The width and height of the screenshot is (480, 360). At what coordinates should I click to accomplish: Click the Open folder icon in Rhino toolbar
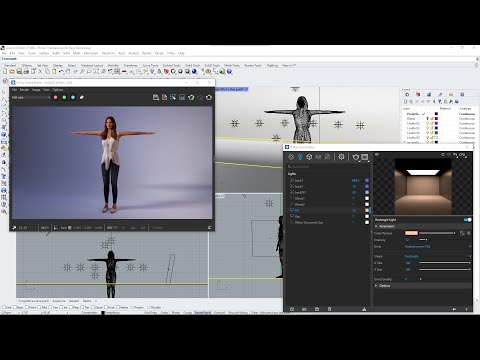(x=12, y=71)
